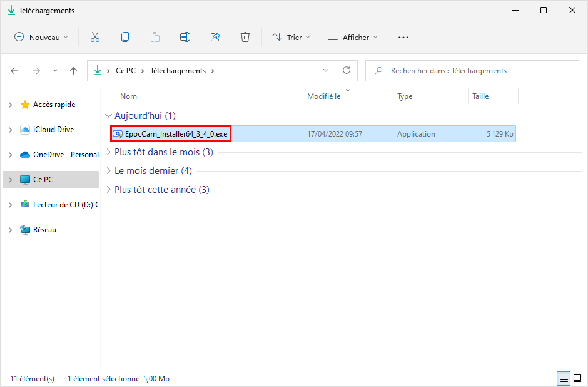Open the Afficher view dropdown

pyautogui.click(x=353, y=37)
